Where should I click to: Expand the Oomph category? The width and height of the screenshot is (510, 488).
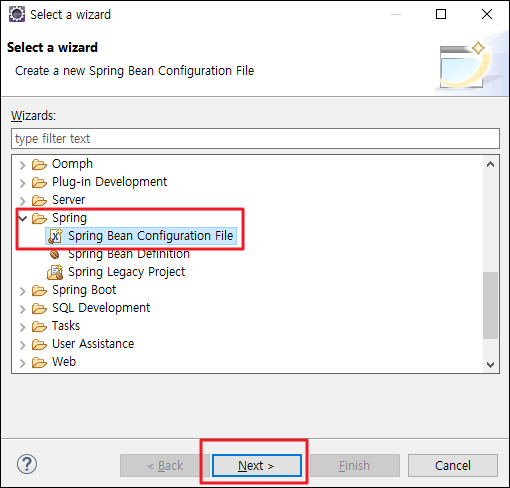coord(22,165)
